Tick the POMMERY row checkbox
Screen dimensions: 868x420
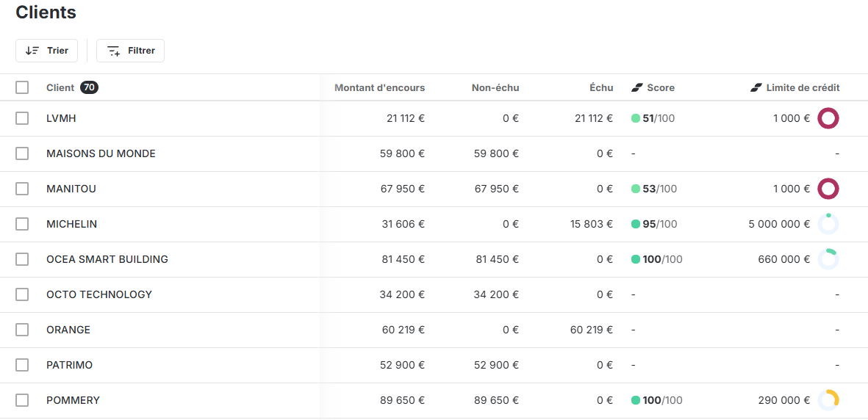22,400
